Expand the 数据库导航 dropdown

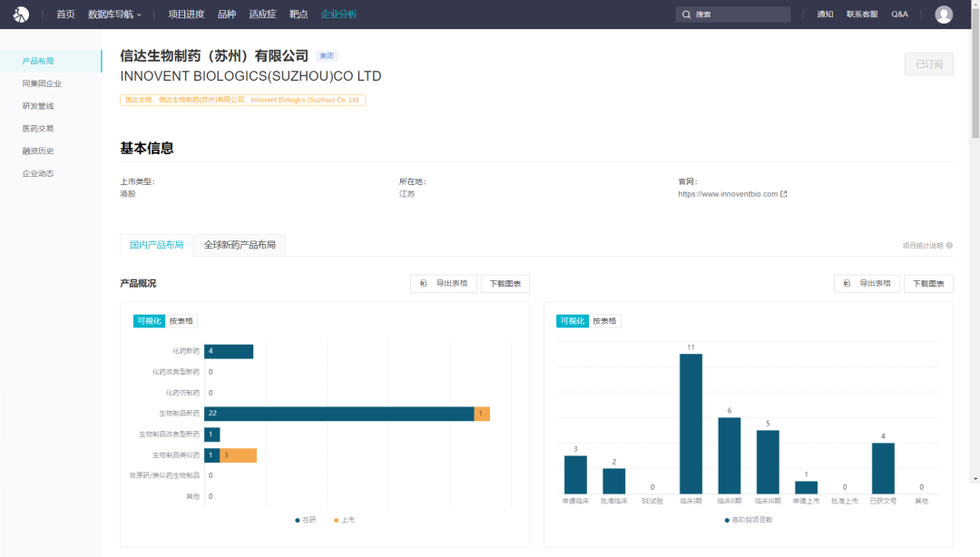pos(114,15)
